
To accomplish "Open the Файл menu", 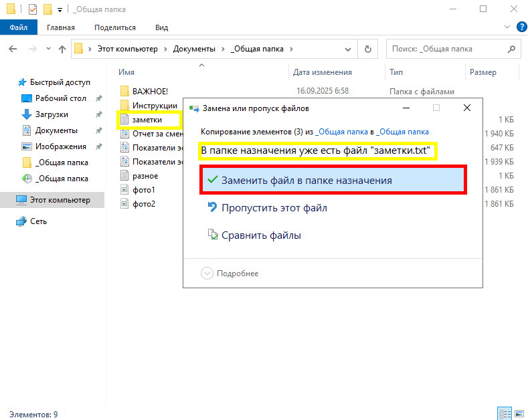I will pyautogui.click(x=19, y=27).
